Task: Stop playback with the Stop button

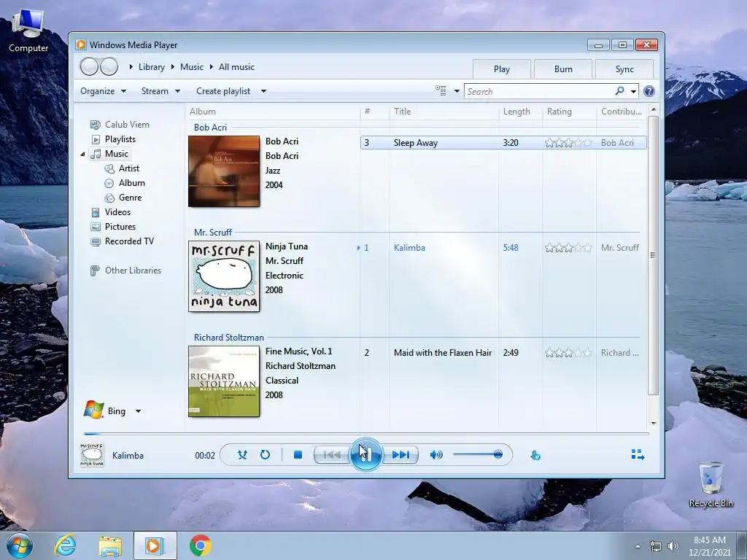Action: [x=298, y=455]
